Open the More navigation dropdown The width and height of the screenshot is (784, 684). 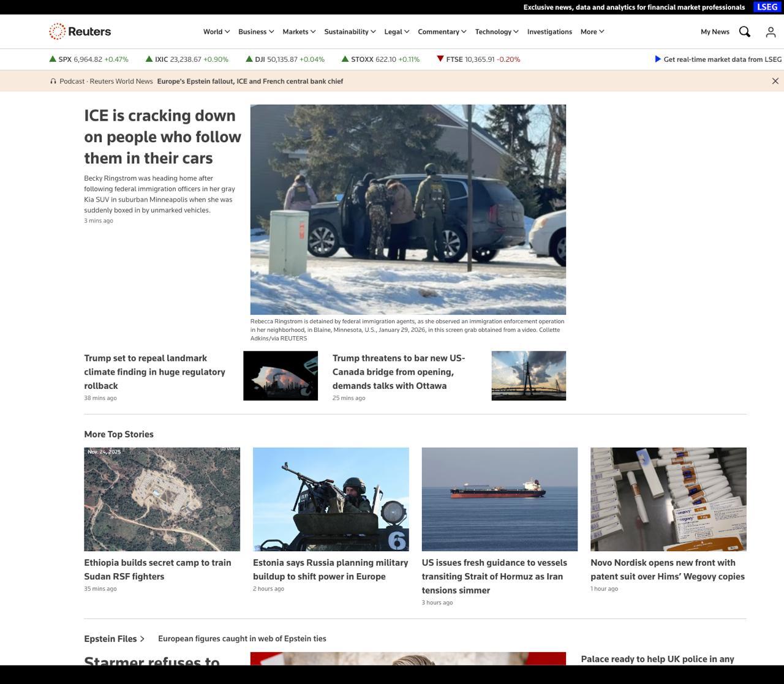coord(592,32)
